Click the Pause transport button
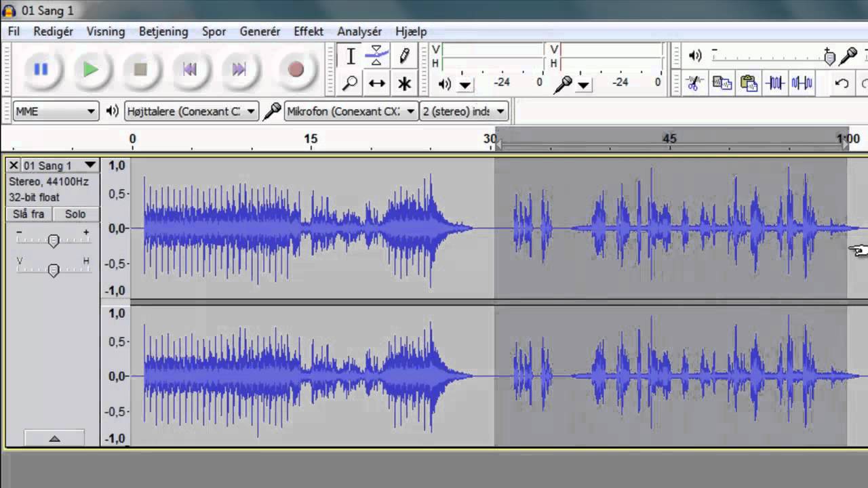This screenshot has width=868, height=488. pyautogui.click(x=41, y=69)
